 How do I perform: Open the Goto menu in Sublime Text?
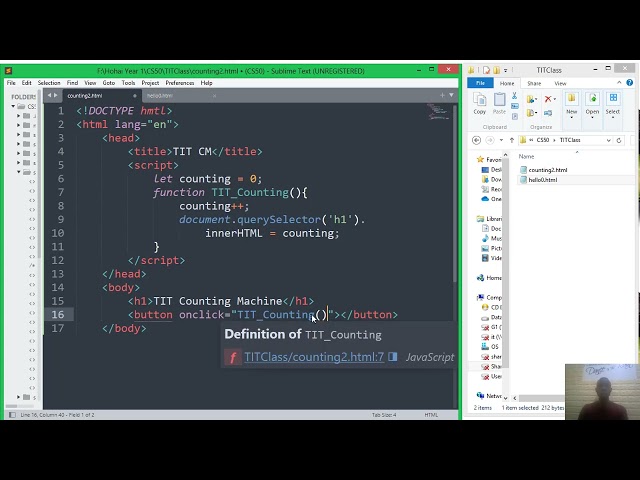click(x=109, y=83)
